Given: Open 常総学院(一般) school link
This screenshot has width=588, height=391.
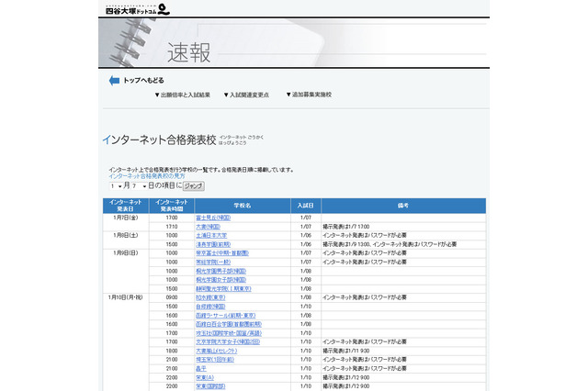Looking at the screenshot, I should click(x=213, y=263).
